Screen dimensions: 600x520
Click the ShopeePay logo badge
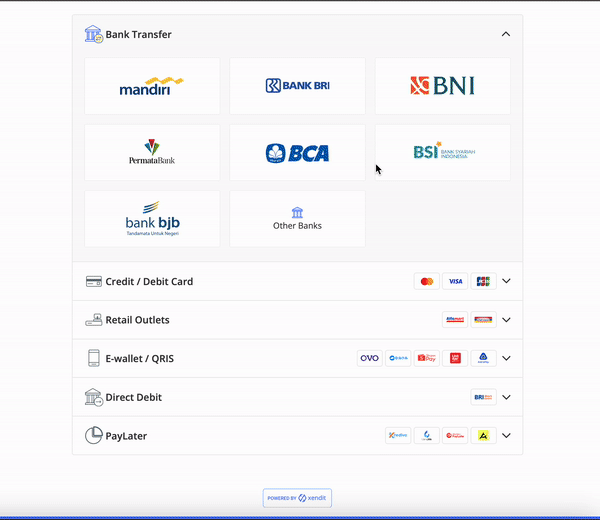click(427, 358)
